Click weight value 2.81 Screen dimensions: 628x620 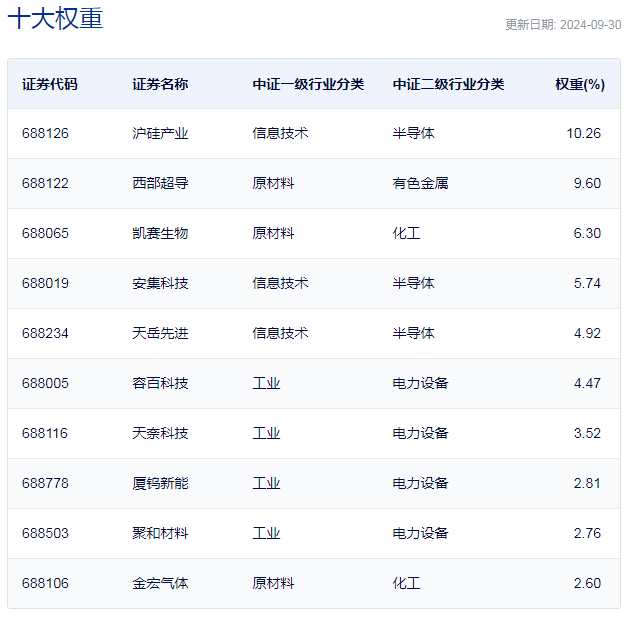pyautogui.click(x=587, y=483)
